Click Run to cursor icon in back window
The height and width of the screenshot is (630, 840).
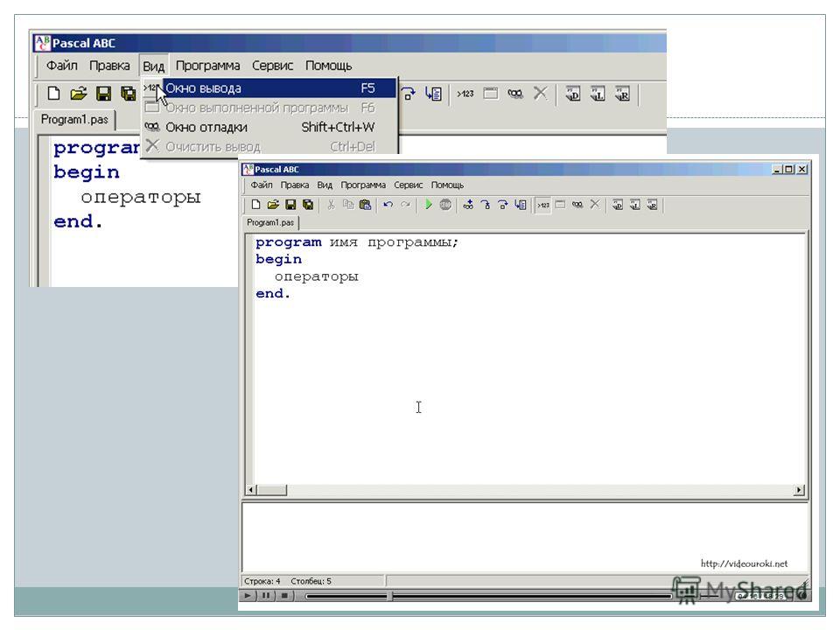[433, 94]
